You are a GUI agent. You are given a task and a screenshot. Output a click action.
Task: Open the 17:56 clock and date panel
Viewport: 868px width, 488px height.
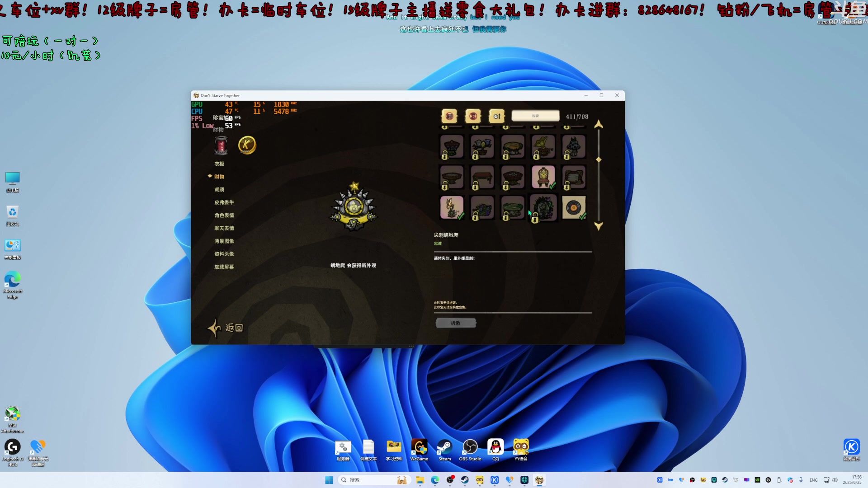852,480
